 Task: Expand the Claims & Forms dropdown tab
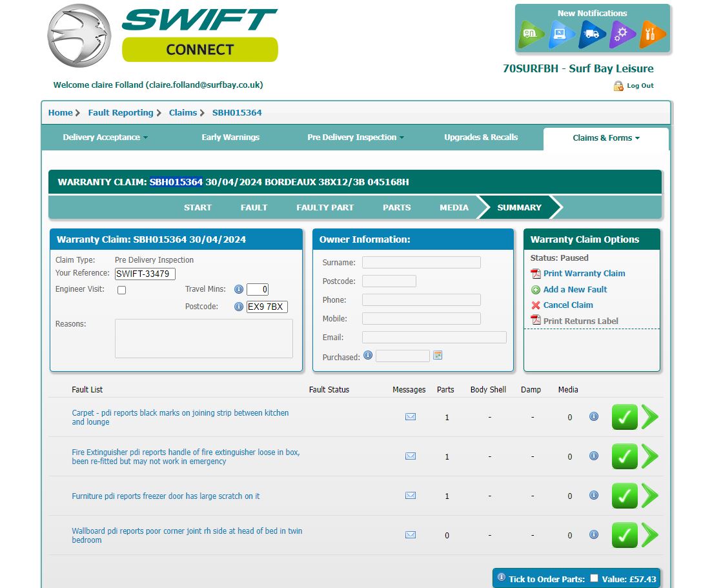[606, 138]
